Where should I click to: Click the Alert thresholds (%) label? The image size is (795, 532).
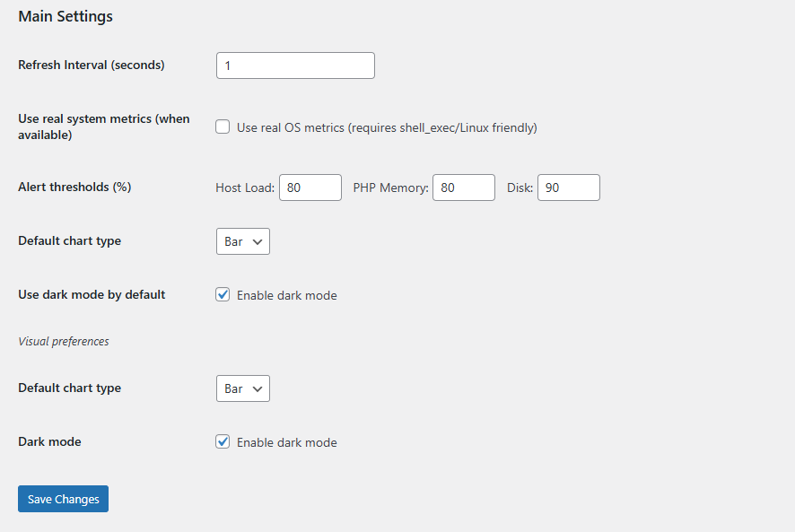pos(74,187)
